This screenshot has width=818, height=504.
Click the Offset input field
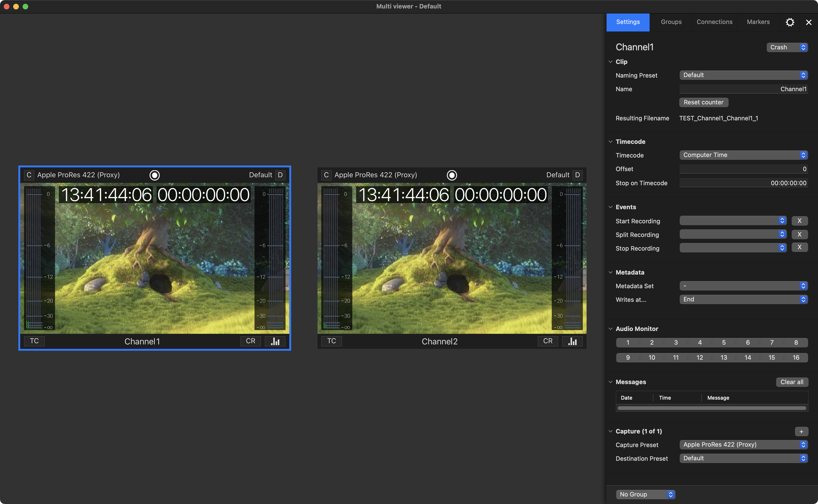tap(744, 169)
